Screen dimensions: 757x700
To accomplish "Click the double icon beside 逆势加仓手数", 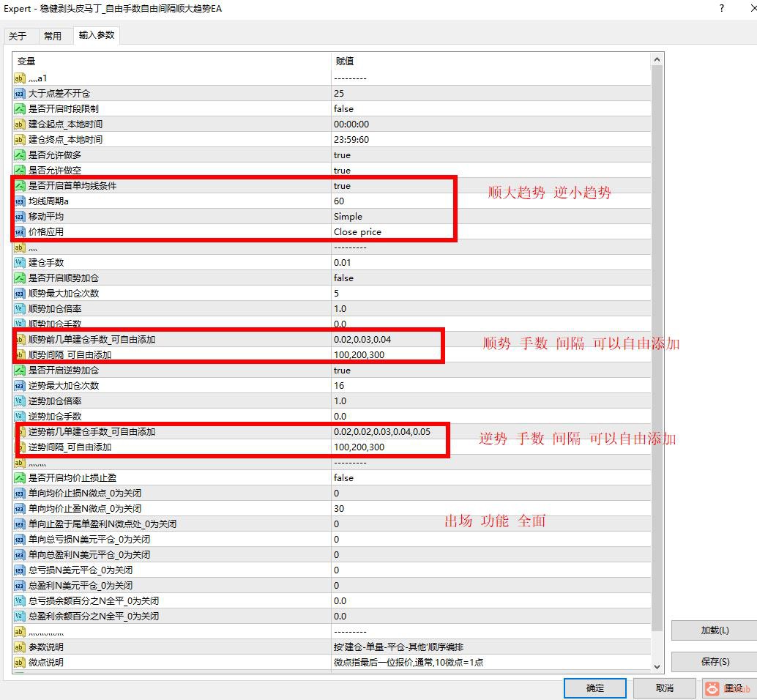I will [x=19, y=417].
